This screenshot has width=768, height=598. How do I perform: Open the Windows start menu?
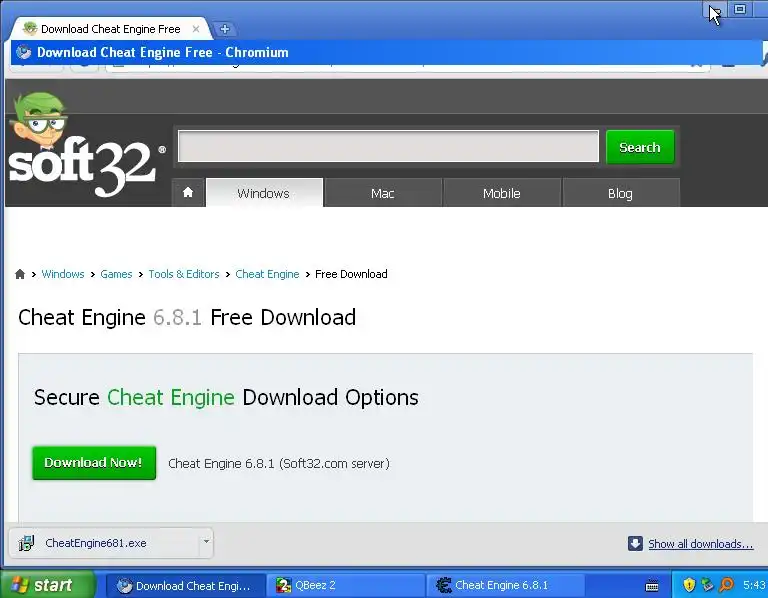pos(48,585)
